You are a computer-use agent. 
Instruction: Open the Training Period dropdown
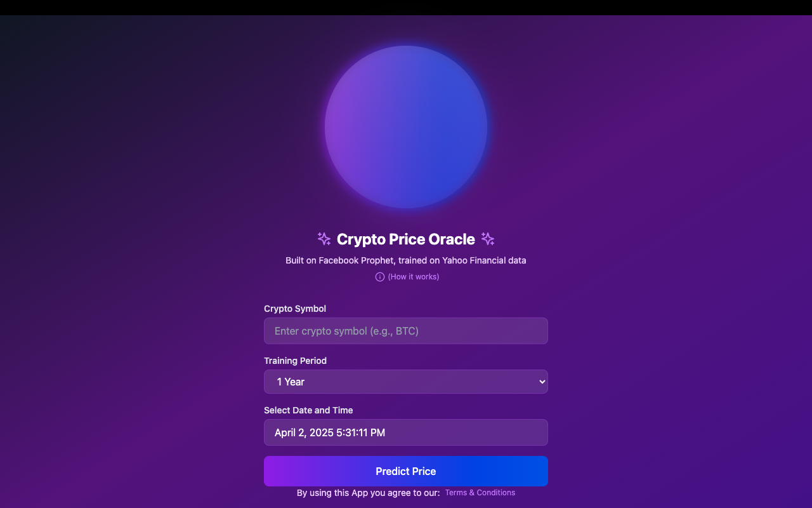(x=406, y=382)
